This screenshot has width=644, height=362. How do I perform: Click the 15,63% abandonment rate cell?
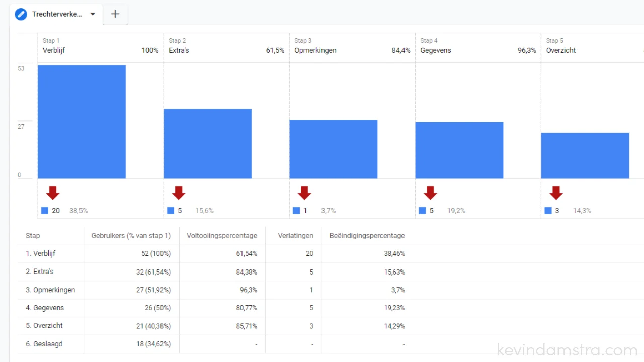[x=394, y=272]
